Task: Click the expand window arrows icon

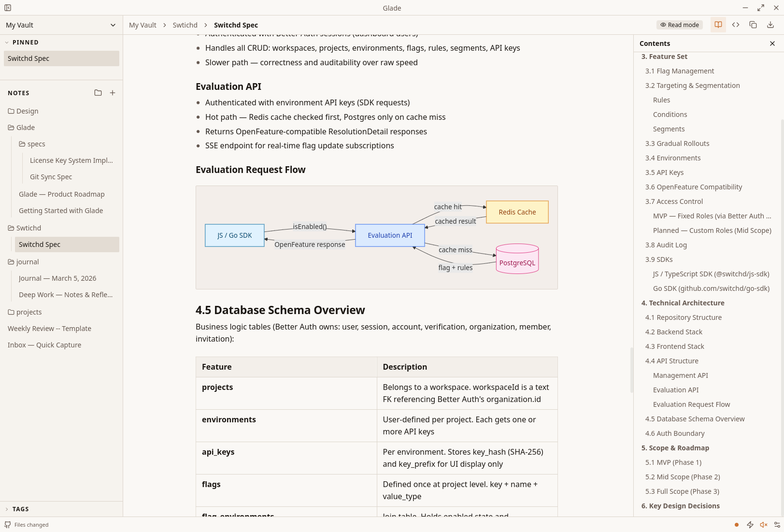Action: coord(761,8)
